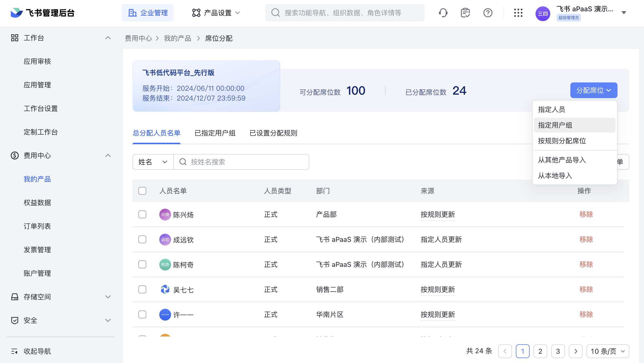The height and width of the screenshot is (363, 644).
Task: Go to page 2
Action: pyautogui.click(x=540, y=351)
